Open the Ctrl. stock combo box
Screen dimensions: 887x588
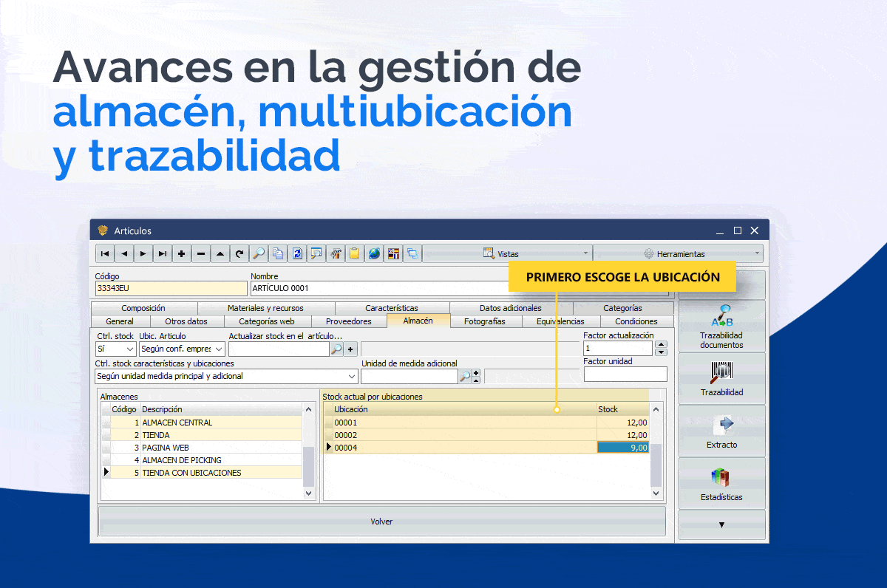(x=116, y=349)
